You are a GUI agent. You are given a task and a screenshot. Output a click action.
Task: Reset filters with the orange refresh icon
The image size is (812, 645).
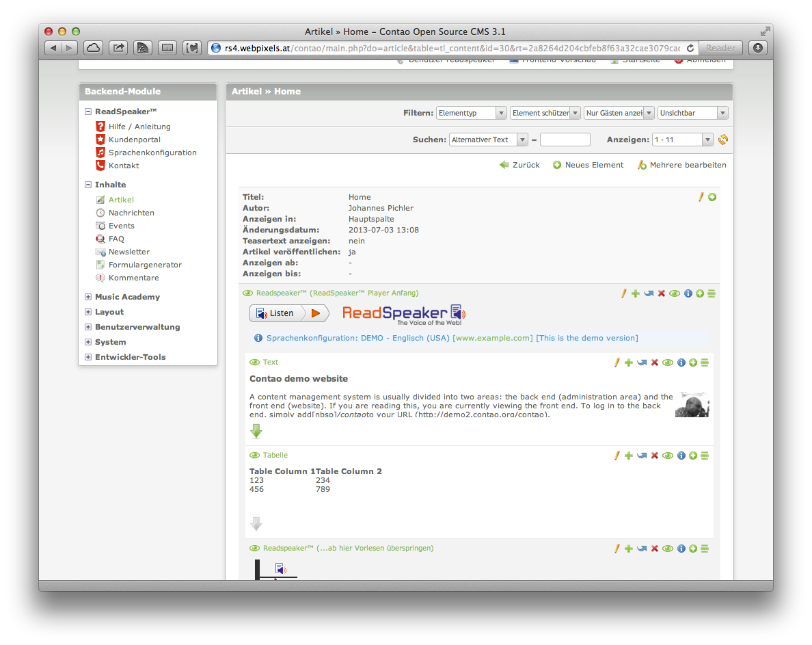coord(723,140)
